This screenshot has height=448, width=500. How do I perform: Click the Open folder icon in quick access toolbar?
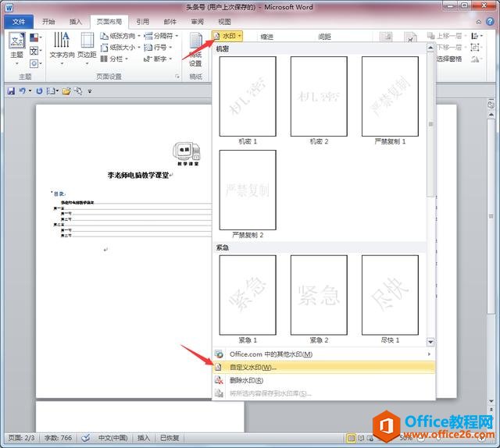pyautogui.click(x=66, y=91)
